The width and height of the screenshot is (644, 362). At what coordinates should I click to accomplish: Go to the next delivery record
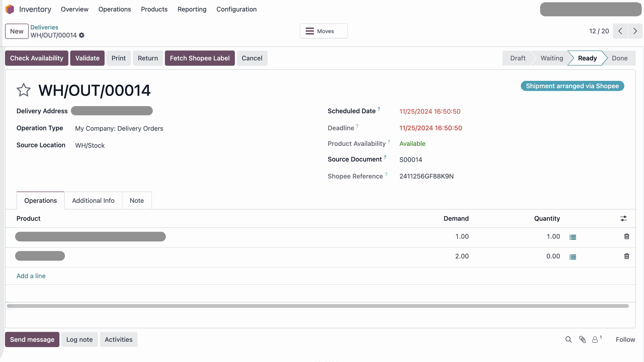635,31
